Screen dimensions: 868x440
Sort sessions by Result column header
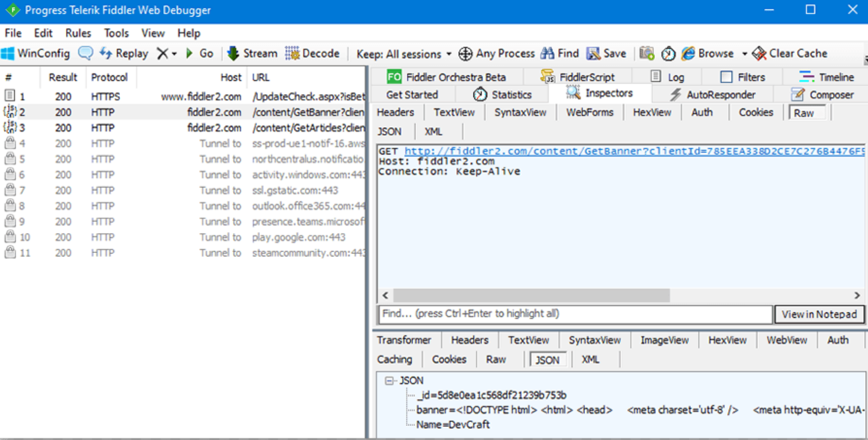coord(63,77)
